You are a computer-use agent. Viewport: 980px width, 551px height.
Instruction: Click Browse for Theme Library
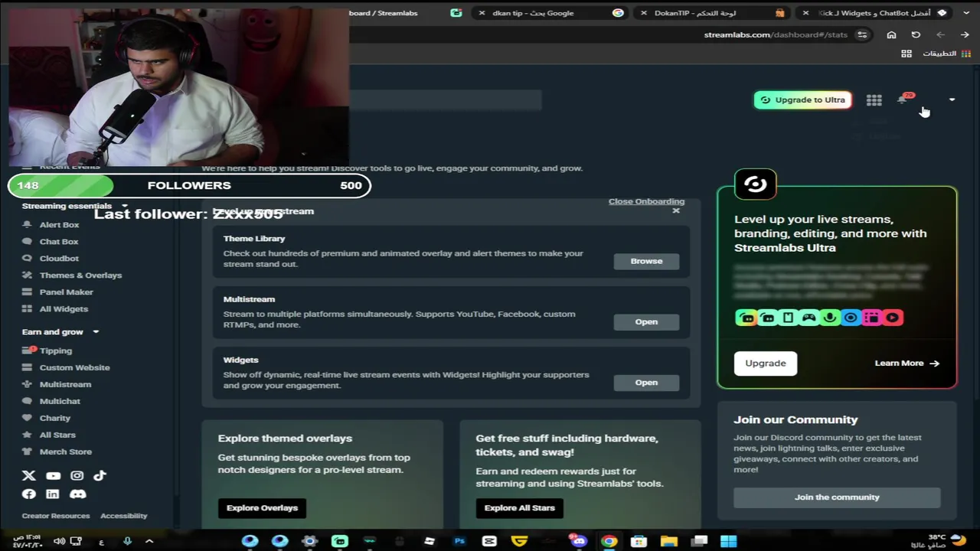646,261
